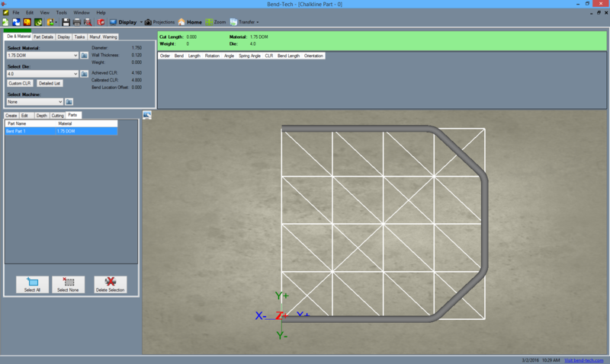Click the Part Name column header
Image resolution: width=610 pixels, height=364 pixels.
pos(30,123)
